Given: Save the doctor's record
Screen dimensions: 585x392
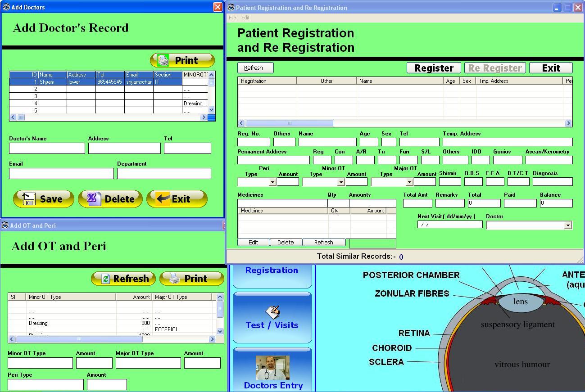Looking at the screenshot, I should tap(44, 199).
